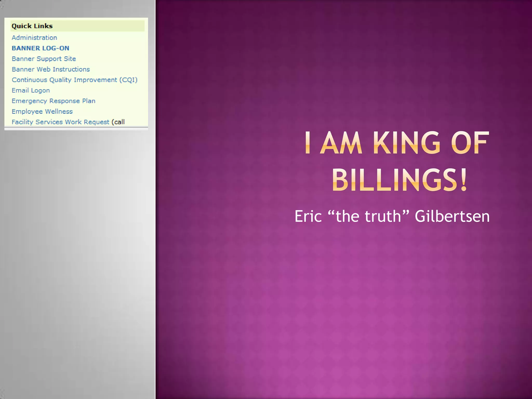The height and width of the screenshot is (399, 532).
Task: Click the surname "Gilbertsen" in the subtitle
Action: coord(452,216)
